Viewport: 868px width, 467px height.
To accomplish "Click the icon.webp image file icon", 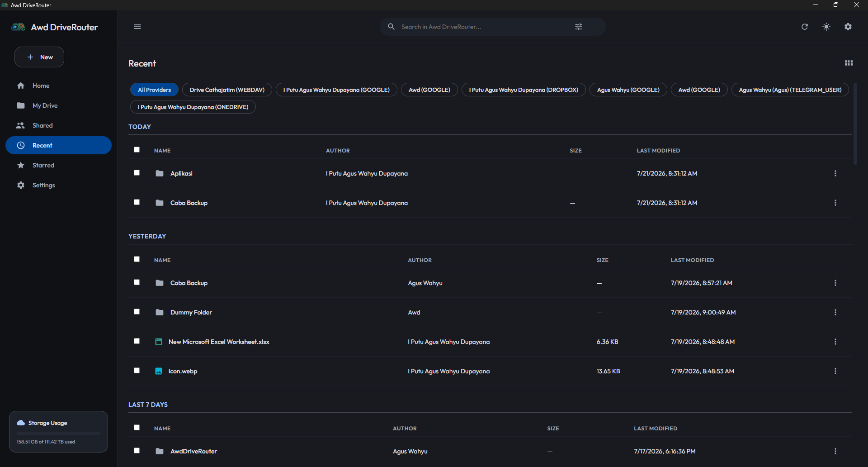I will (x=159, y=371).
